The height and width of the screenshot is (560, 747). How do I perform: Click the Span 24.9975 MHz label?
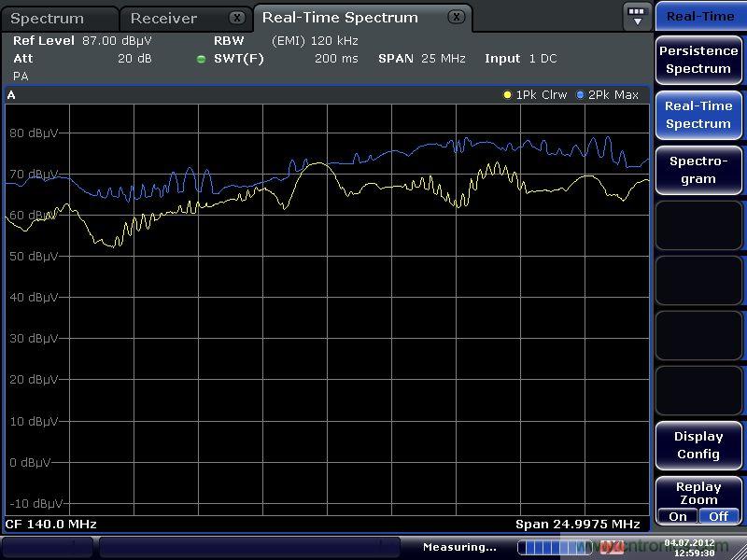click(577, 525)
